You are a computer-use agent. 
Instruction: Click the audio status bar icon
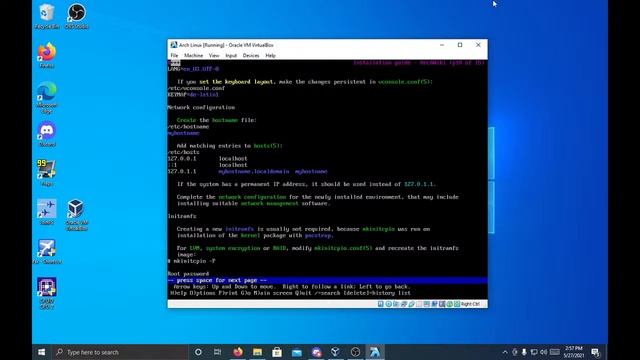pos(396,304)
